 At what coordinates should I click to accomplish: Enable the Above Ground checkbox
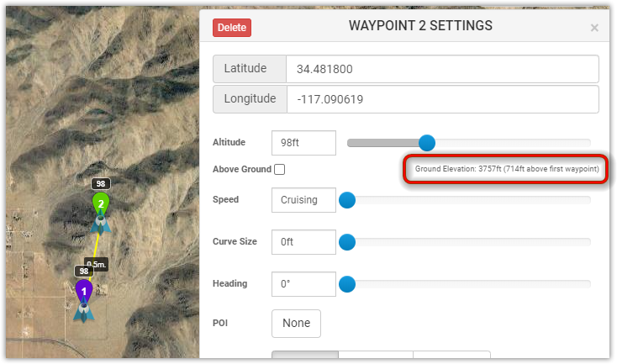tap(279, 169)
